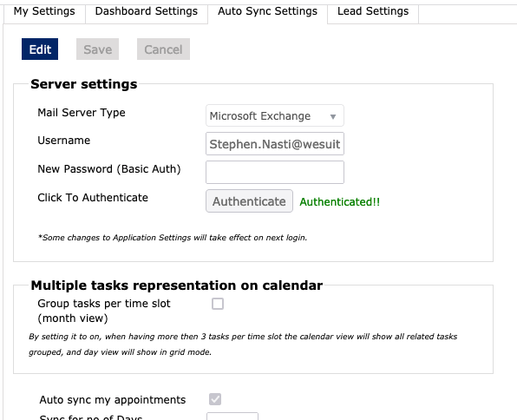Click the Auto sync my appointments label
Screen dimensions: 517x420
(113, 400)
